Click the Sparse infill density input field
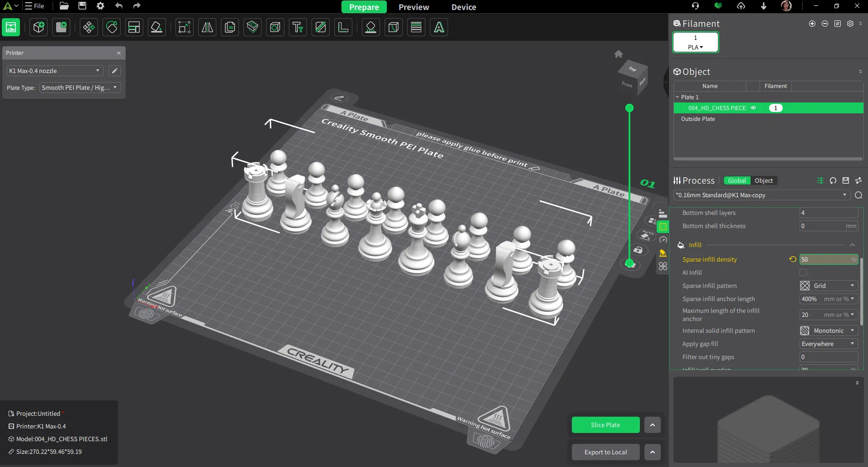The image size is (868, 467). 828,259
